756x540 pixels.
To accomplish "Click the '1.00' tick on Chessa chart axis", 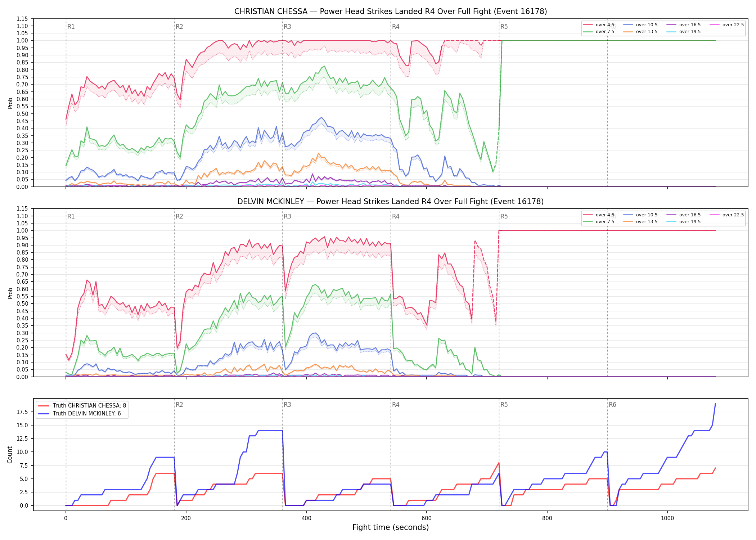I will click(22, 41).
